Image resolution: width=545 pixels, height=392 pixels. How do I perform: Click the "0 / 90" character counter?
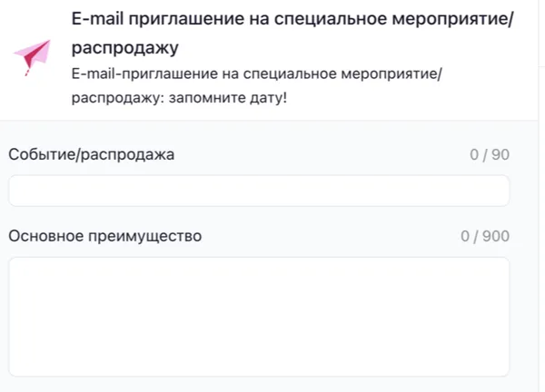[x=490, y=155]
